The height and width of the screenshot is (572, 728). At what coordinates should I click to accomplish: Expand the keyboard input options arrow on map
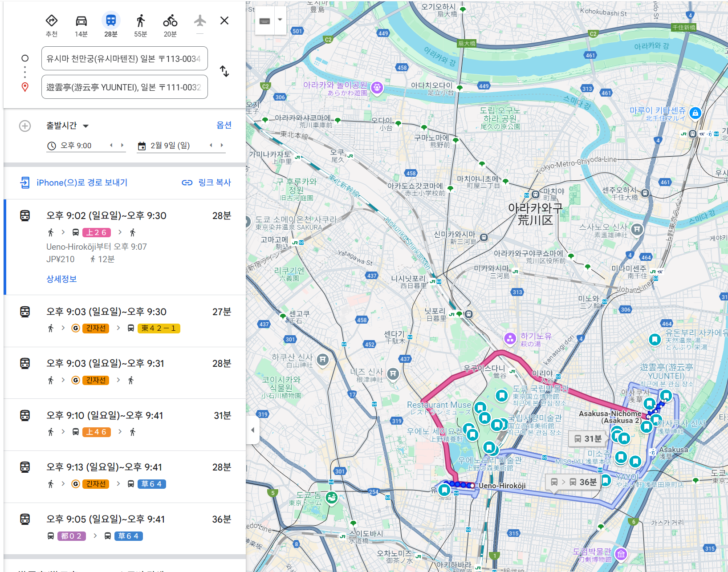point(280,20)
